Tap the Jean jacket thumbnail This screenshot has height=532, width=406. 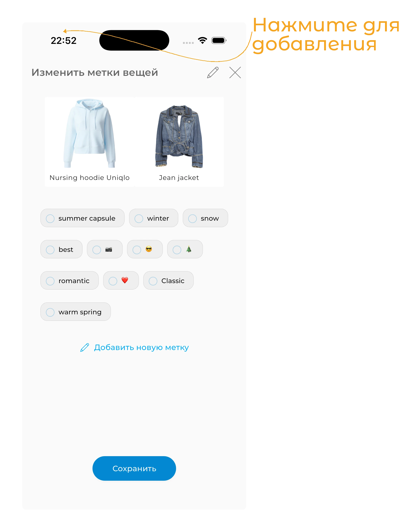(x=179, y=142)
